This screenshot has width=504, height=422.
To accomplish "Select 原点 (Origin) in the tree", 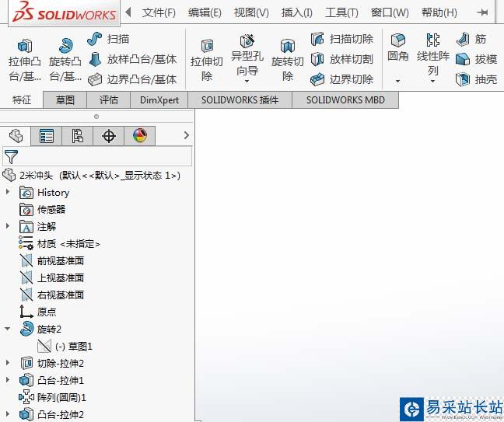I will coord(38,312).
